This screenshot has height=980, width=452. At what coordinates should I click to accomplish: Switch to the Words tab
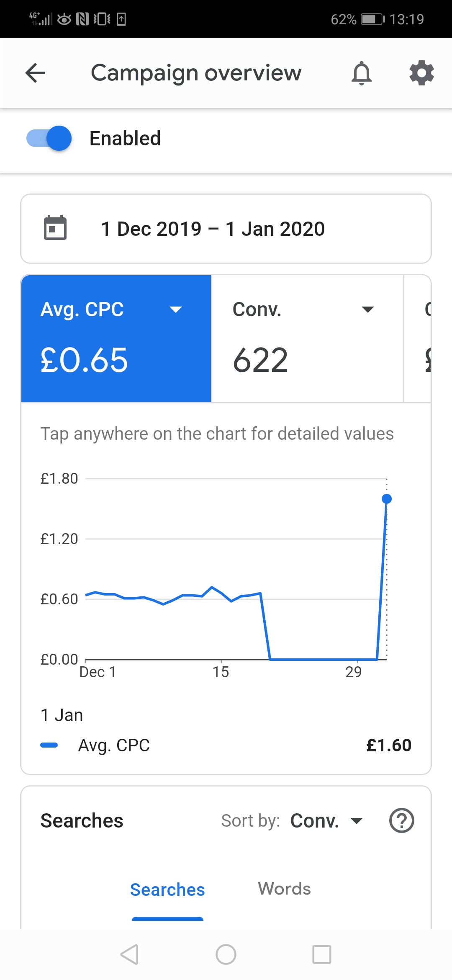click(284, 889)
